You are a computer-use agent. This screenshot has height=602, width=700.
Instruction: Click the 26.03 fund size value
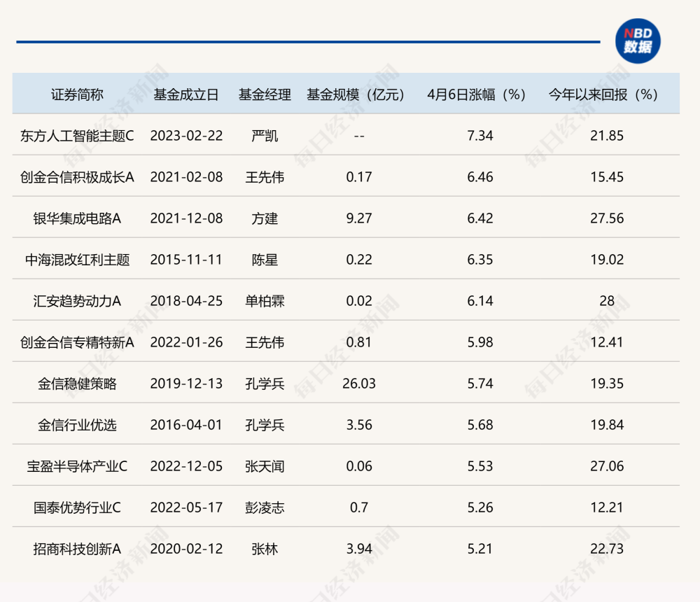pos(359,384)
